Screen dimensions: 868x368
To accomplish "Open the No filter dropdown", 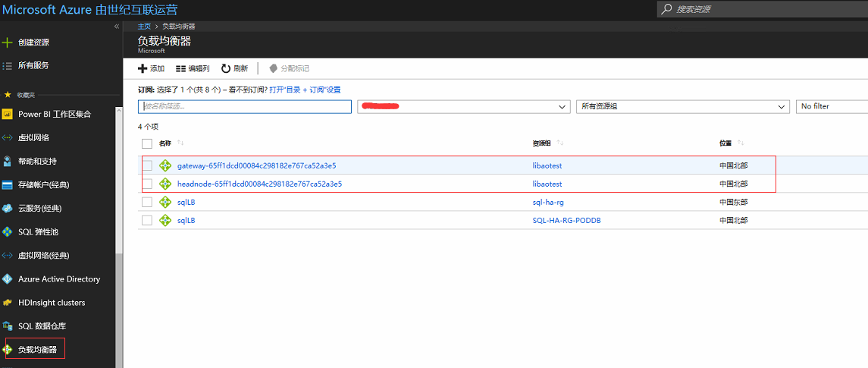I will (831, 107).
